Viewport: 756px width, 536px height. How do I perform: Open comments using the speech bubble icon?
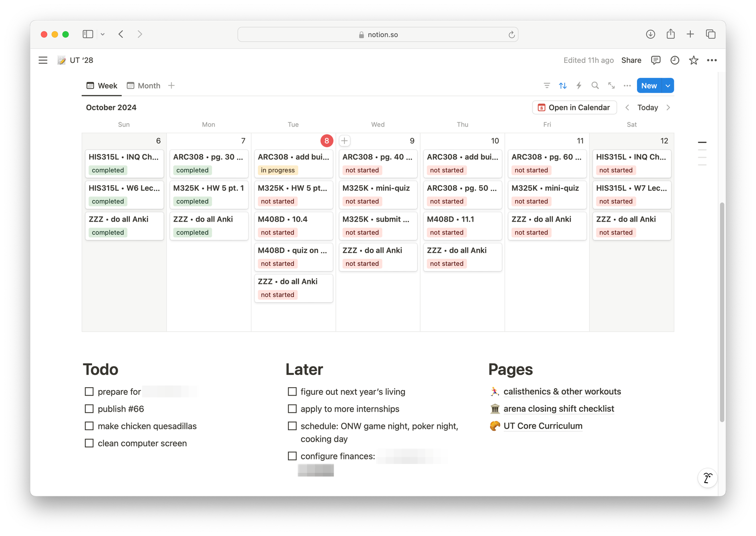655,60
